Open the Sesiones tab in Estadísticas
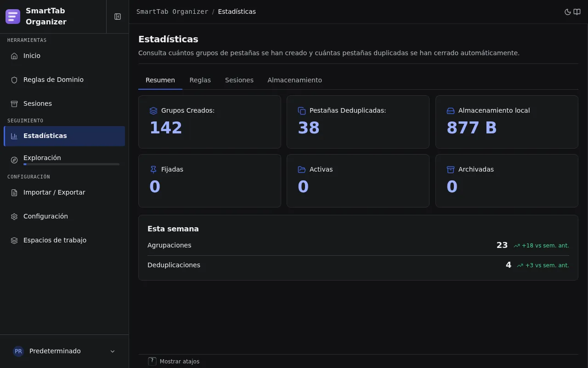 [239, 80]
